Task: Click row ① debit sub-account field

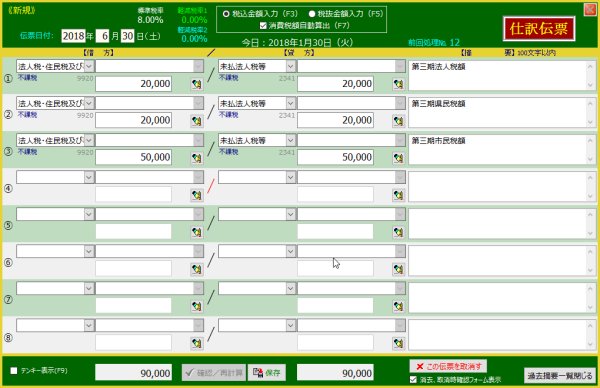Action: pyautogui.click(x=149, y=66)
